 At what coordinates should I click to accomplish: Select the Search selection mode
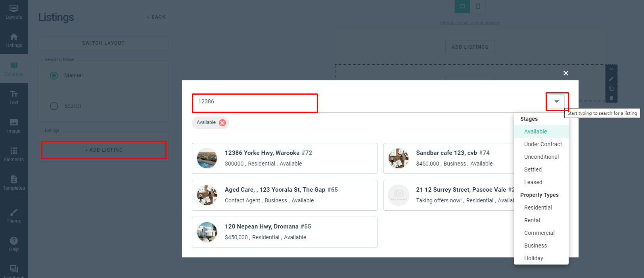click(54, 106)
